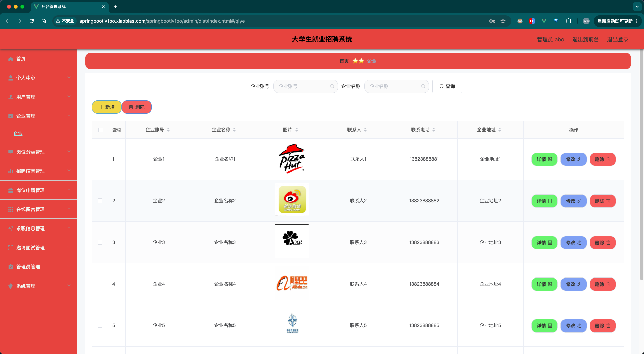Expand the 岗位申请管理 menu chevron
This screenshot has width=644, height=354.
pyautogui.click(x=69, y=190)
